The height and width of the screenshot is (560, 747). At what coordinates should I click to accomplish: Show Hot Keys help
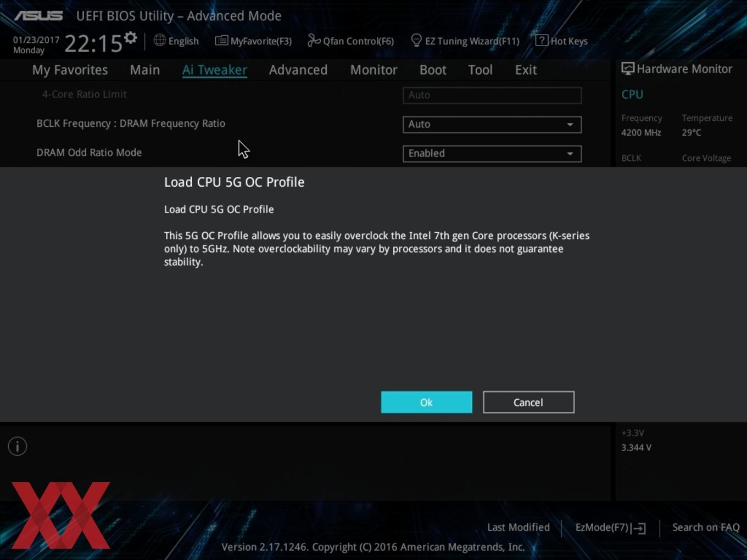569,41
